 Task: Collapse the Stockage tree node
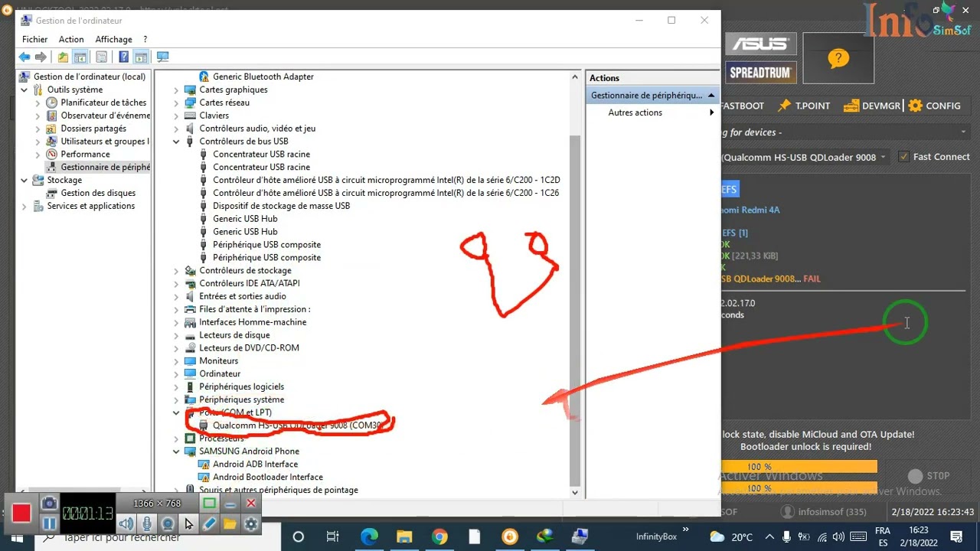pyautogui.click(x=24, y=180)
